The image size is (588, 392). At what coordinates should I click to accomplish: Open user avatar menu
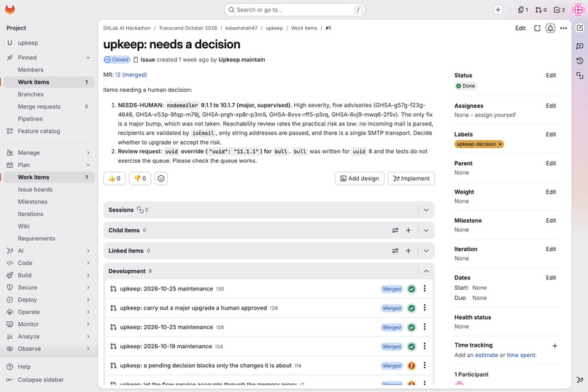click(578, 9)
